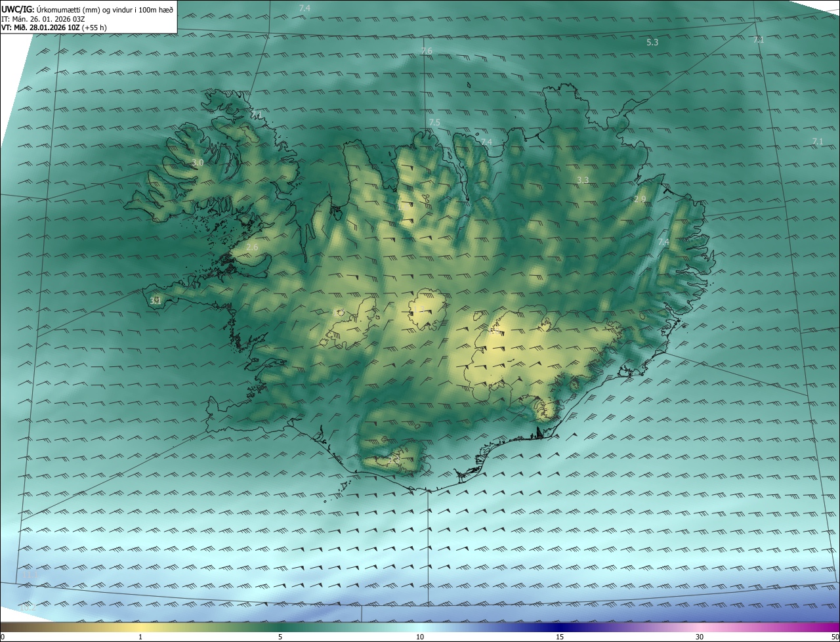Click the map value label 11.1
This screenshot has height=642, width=840.
point(31,576)
